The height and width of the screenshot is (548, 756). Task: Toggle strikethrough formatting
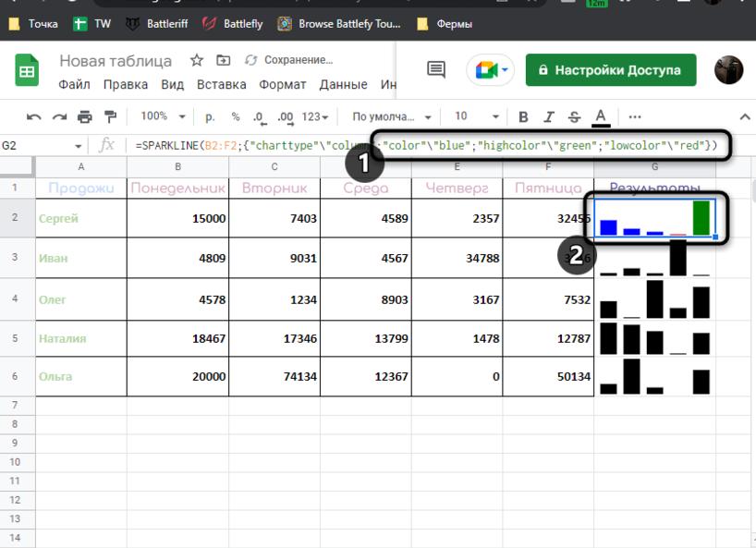point(575,116)
